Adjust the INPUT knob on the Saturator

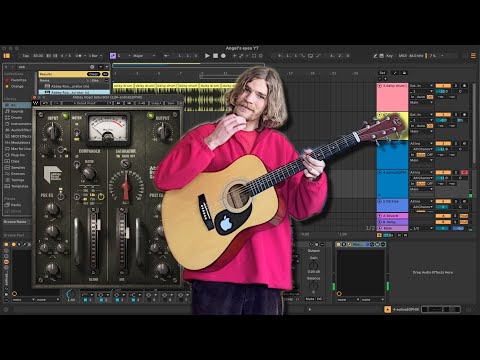[53, 131]
